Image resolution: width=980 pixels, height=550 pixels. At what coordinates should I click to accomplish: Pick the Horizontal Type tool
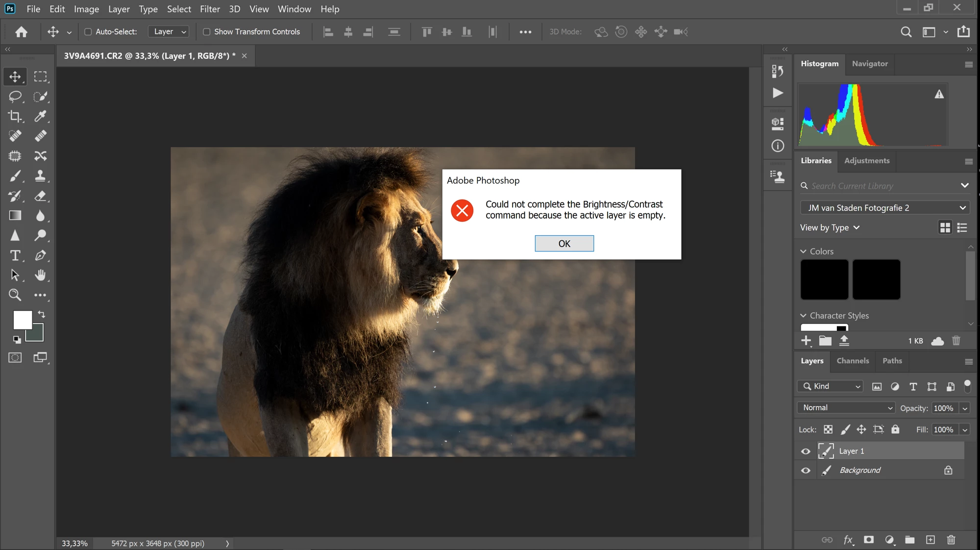[15, 255]
